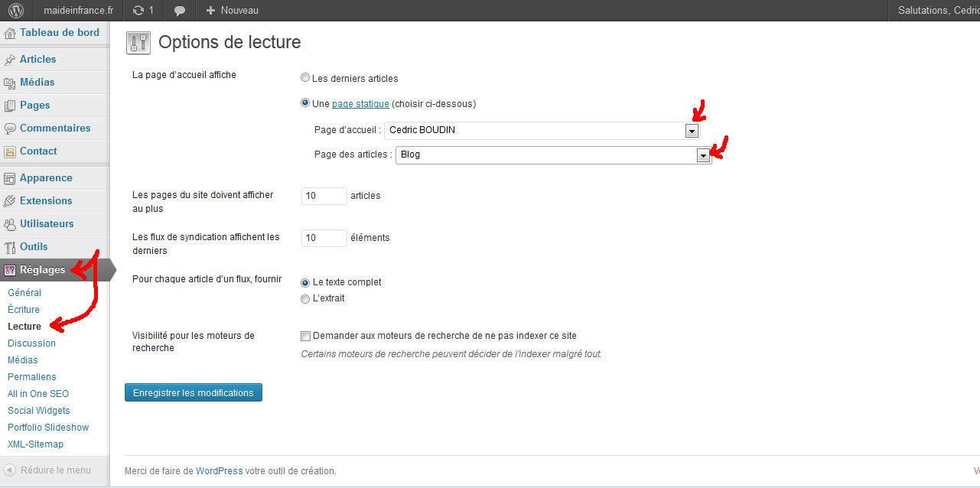Click the Apparence icon in sidebar
This screenshot has width=980, height=488.
10,178
